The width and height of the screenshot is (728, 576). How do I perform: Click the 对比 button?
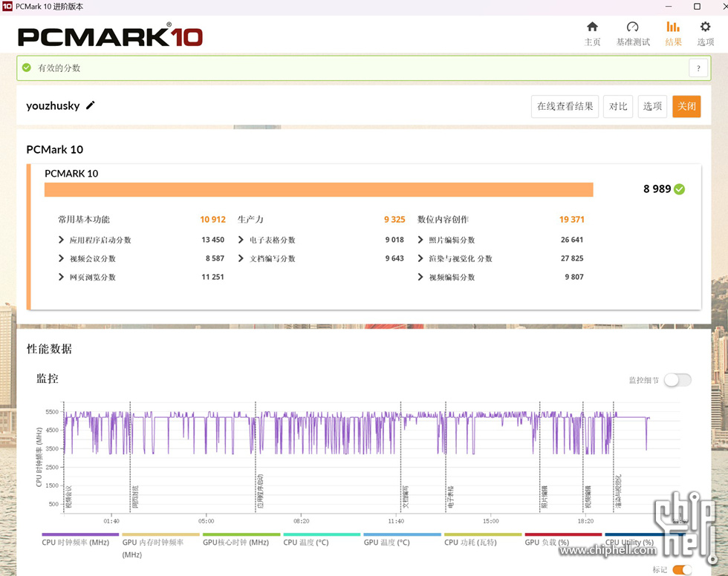pyautogui.click(x=618, y=106)
